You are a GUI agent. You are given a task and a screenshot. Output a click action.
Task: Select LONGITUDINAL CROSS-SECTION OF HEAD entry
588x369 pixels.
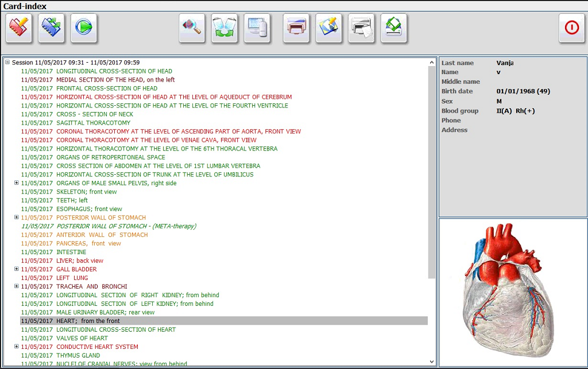tap(106, 71)
